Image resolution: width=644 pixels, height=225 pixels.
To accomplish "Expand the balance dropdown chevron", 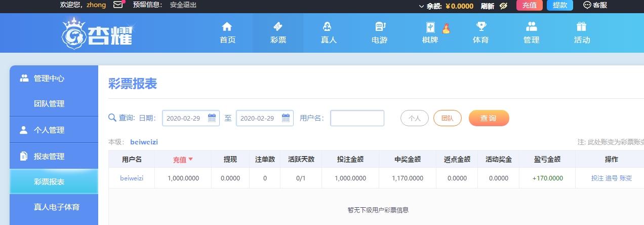I will point(421,7).
